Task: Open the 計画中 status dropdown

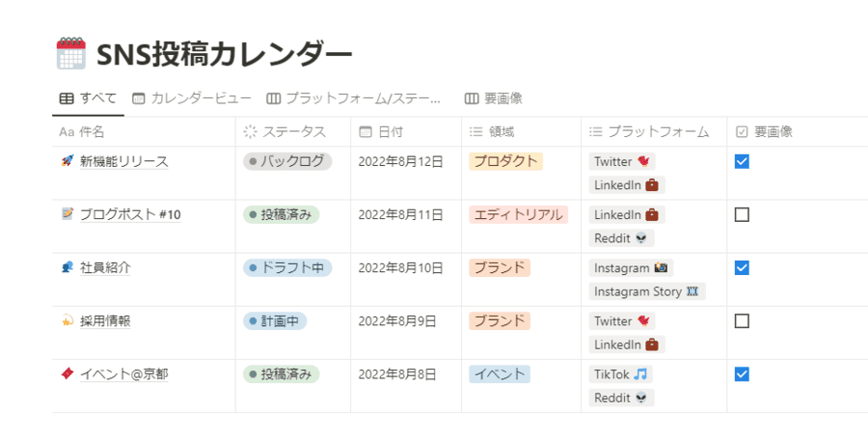Action: click(275, 321)
